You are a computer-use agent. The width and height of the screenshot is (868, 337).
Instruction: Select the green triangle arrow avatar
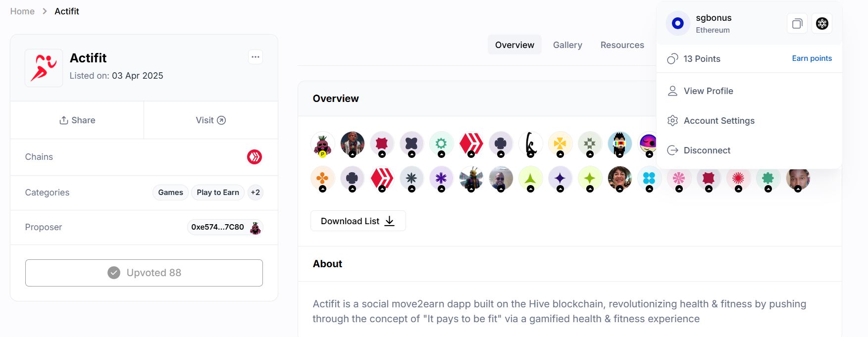531,179
